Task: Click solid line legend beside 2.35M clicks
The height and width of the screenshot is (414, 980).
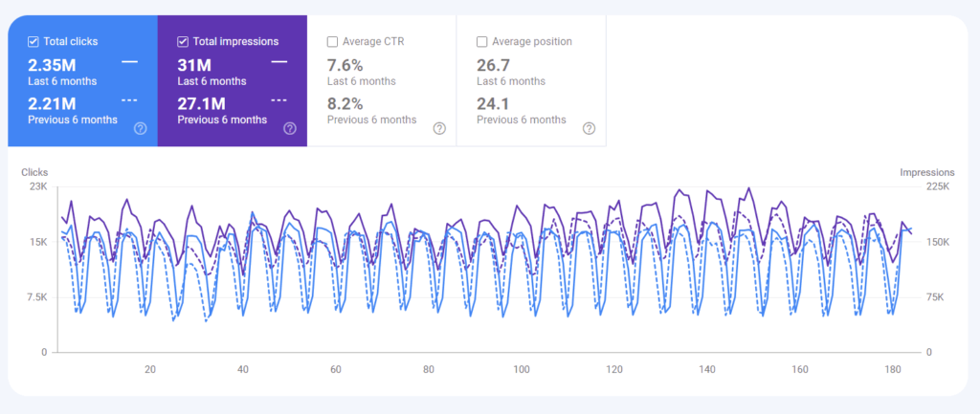Action: point(129,62)
